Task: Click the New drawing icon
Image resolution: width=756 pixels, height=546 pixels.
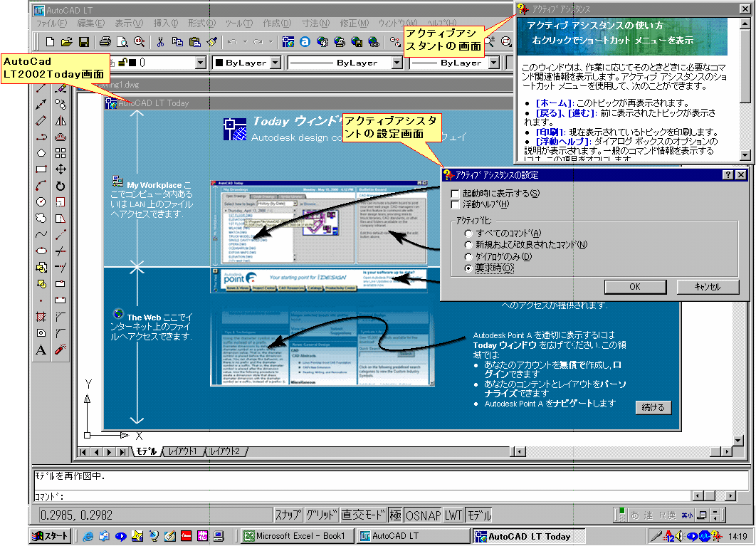Action: (50, 42)
